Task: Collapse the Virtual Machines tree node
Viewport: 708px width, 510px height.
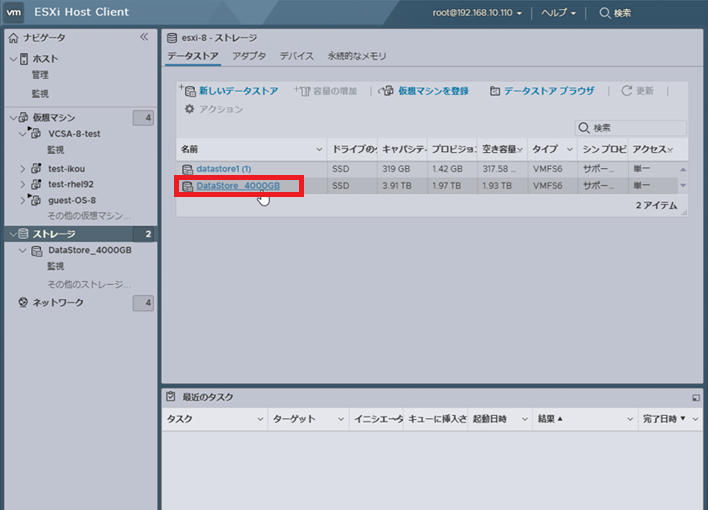Action: click(x=14, y=117)
